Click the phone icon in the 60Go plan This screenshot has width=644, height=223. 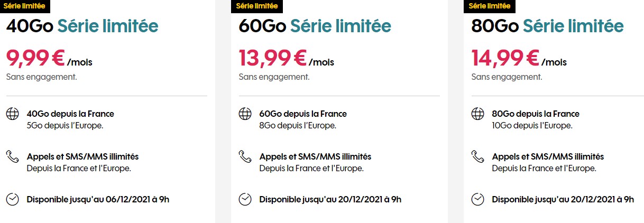pos(245,156)
